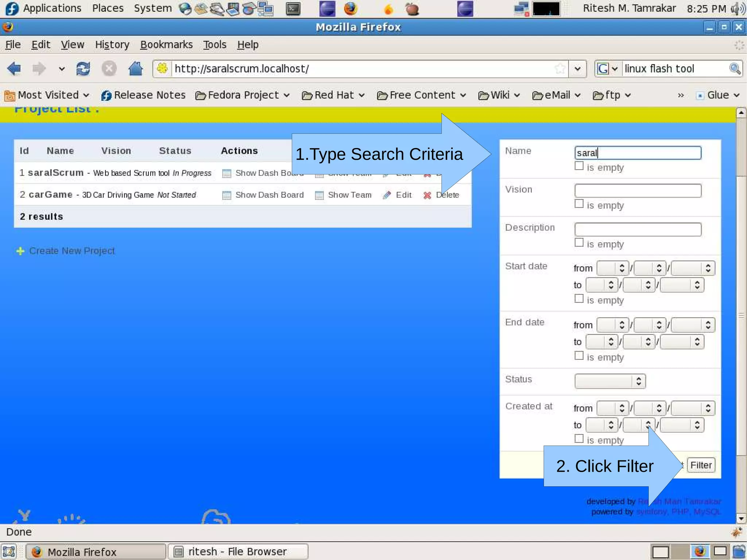The width and height of the screenshot is (747, 560).
Task: Click the Filter button
Action: coord(701,465)
